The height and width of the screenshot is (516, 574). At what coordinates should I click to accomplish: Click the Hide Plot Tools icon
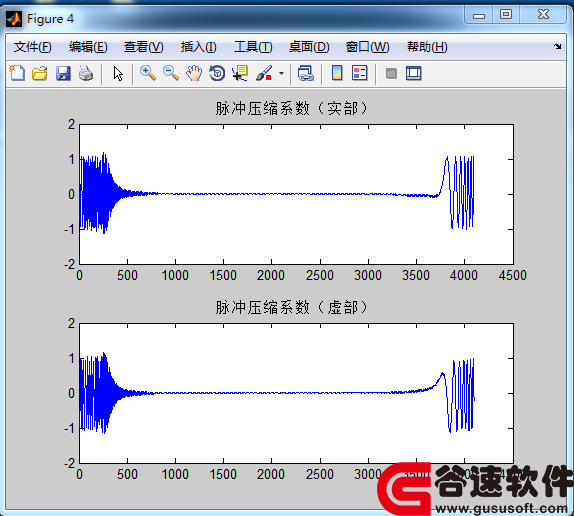point(391,74)
